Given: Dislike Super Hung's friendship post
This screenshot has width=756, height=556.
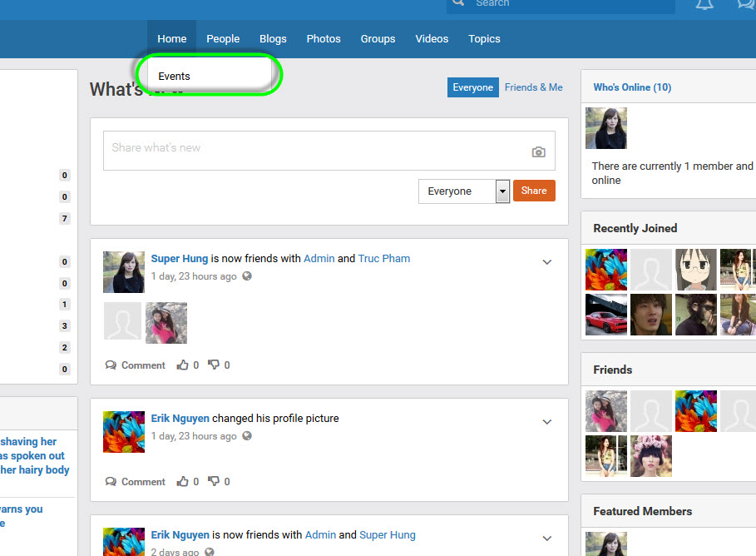Looking at the screenshot, I should [214, 365].
